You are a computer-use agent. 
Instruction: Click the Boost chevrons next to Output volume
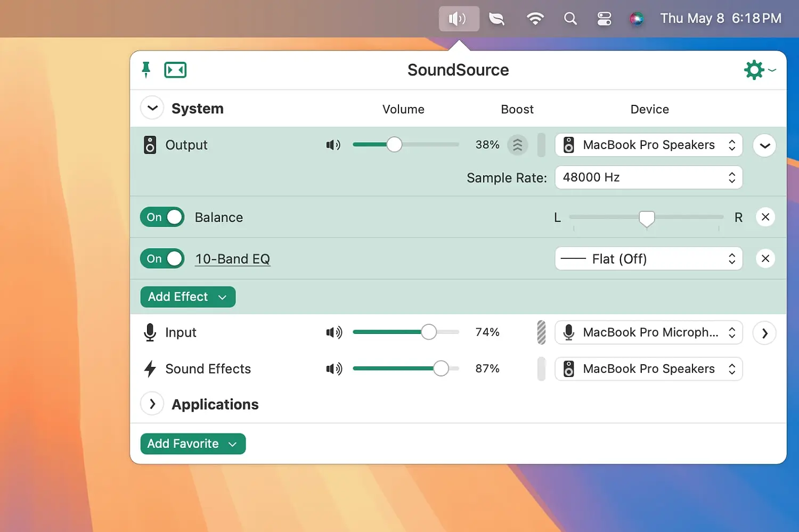click(x=517, y=144)
